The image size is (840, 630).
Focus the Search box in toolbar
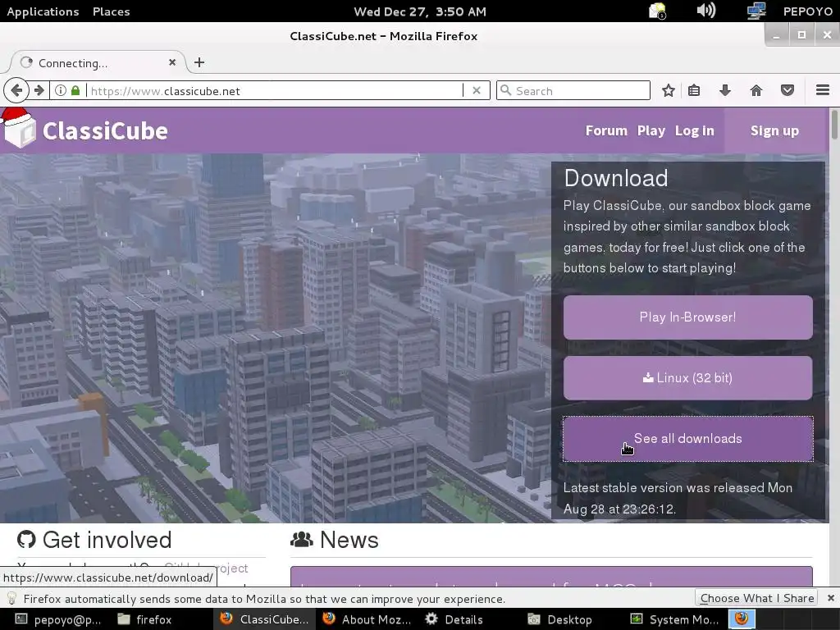pyautogui.click(x=573, y=90)
